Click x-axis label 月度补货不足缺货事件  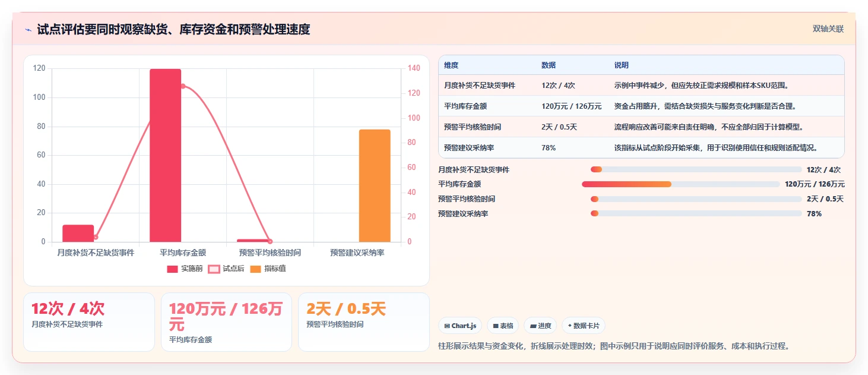(96, 253)
